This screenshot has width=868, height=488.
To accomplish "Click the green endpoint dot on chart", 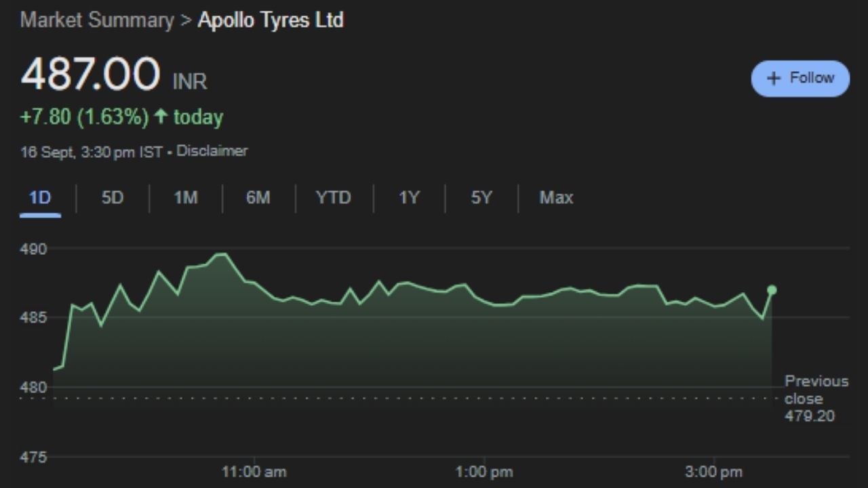I will pyautogui.click(x=772, y=290).
